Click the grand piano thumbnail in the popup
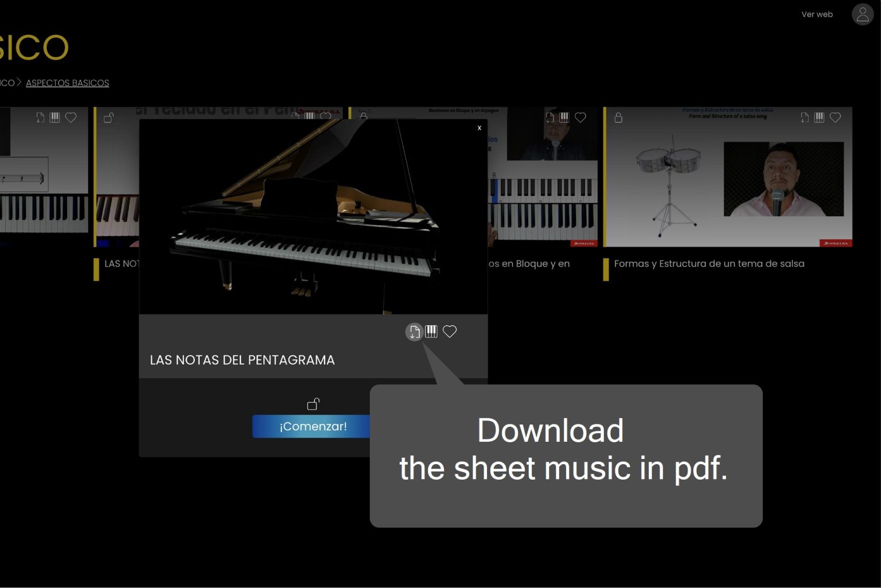 point(313,217)
